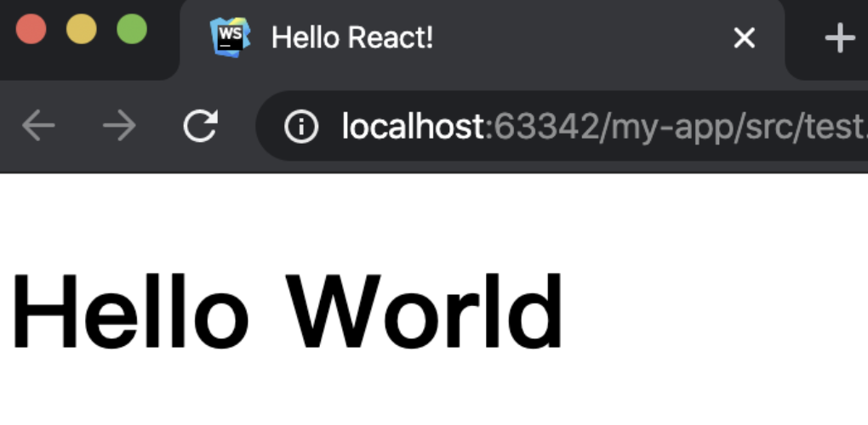Go forward using the right arrow
868x425 pixels.
[120, 126]
